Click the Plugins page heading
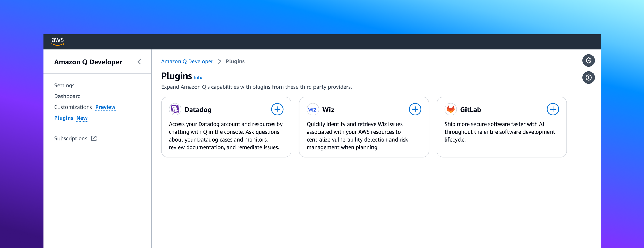 (x=176, y=76)
